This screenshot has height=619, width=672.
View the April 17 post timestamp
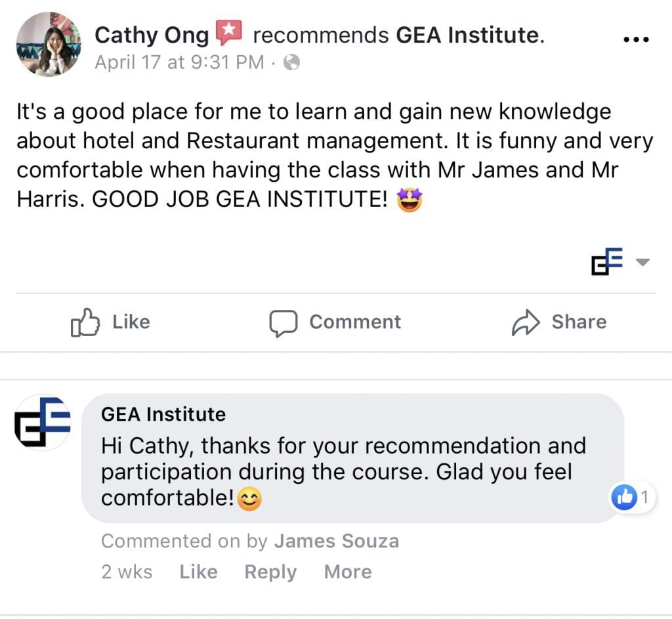pyautogui.click(x=178, y=63)
